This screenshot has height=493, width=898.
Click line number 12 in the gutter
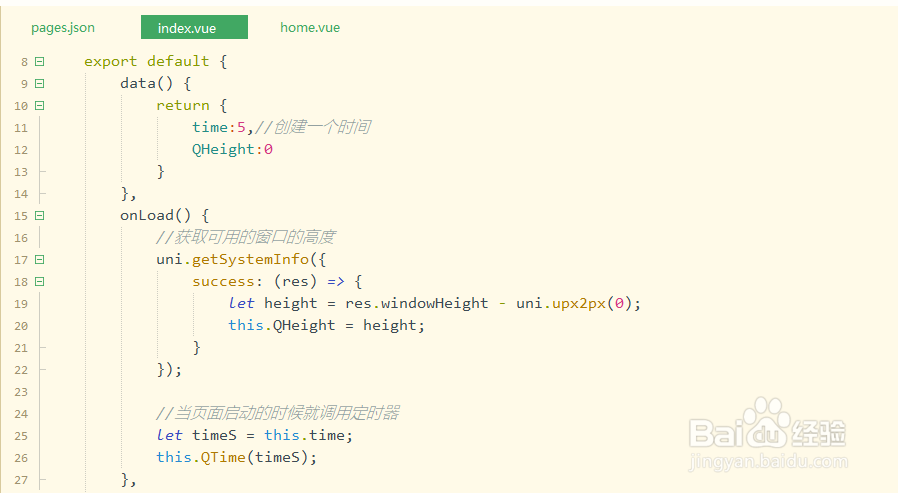(x=21, y=150)
